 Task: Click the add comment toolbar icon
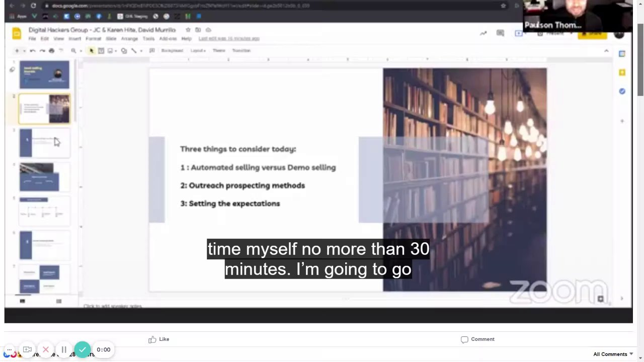[152, 51]
